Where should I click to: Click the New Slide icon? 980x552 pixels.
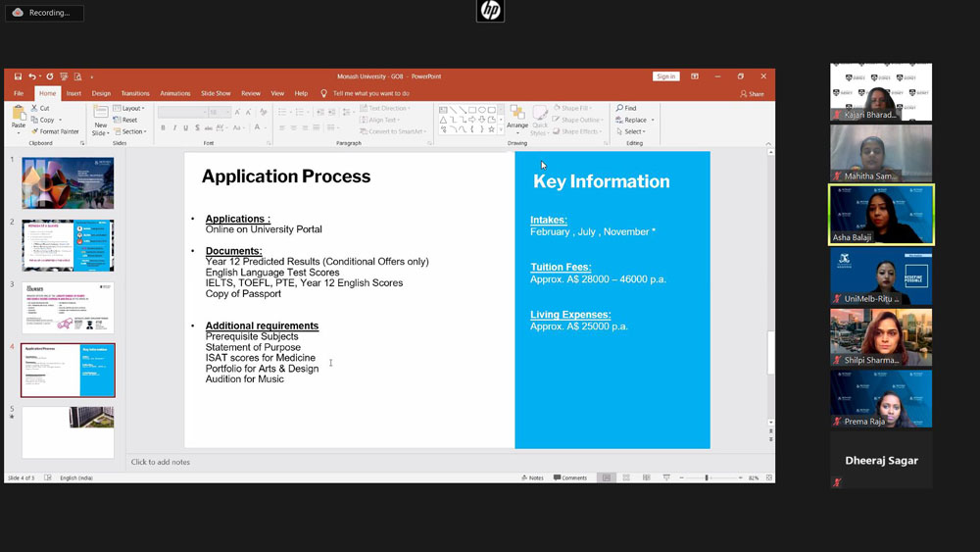tap(101, 112)
